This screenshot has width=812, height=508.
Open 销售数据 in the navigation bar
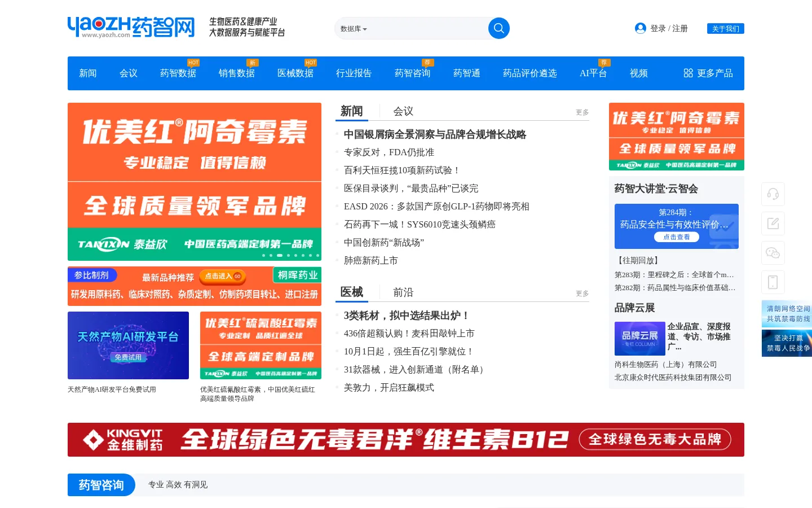(x=237, y=73)
